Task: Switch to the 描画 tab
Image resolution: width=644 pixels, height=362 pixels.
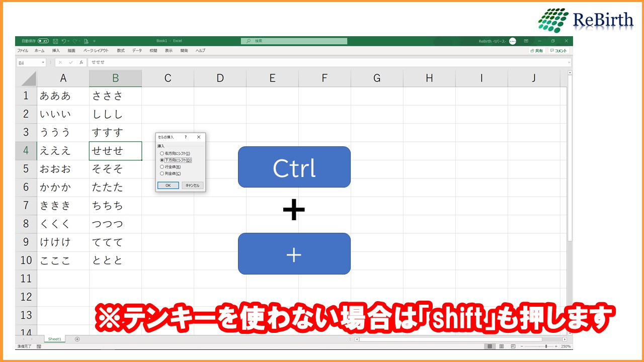Action: pos(71,51)
